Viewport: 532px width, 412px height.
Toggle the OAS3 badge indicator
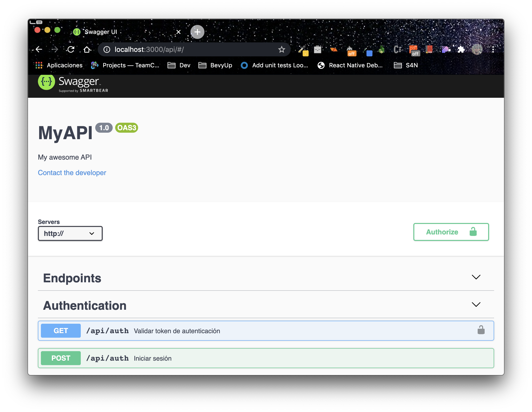[127, 128]
